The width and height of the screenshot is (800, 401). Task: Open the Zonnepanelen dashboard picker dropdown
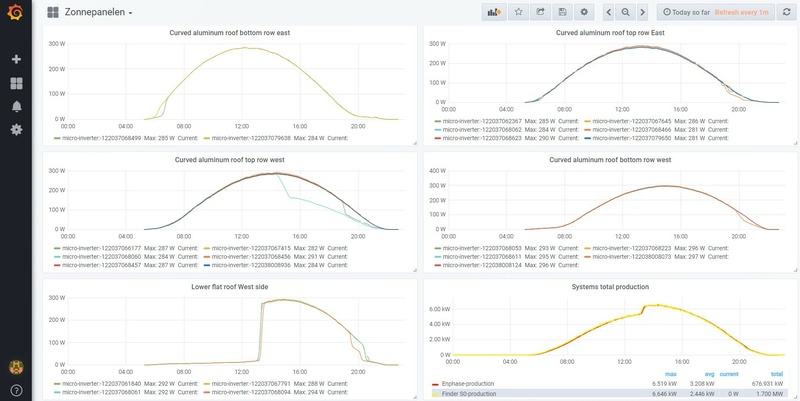(x=98, y=12)
